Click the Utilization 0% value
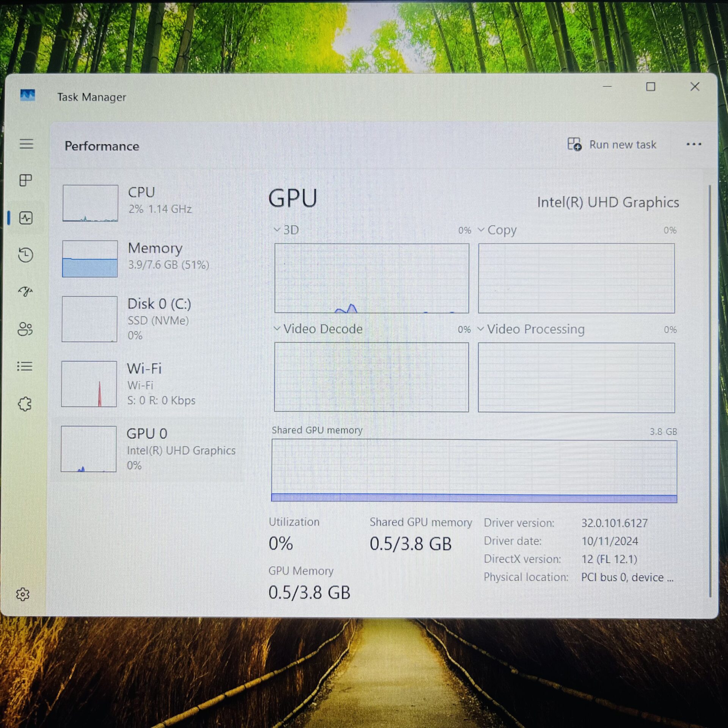728x728 pixels. pyautogui.click(x=281, y=543)
